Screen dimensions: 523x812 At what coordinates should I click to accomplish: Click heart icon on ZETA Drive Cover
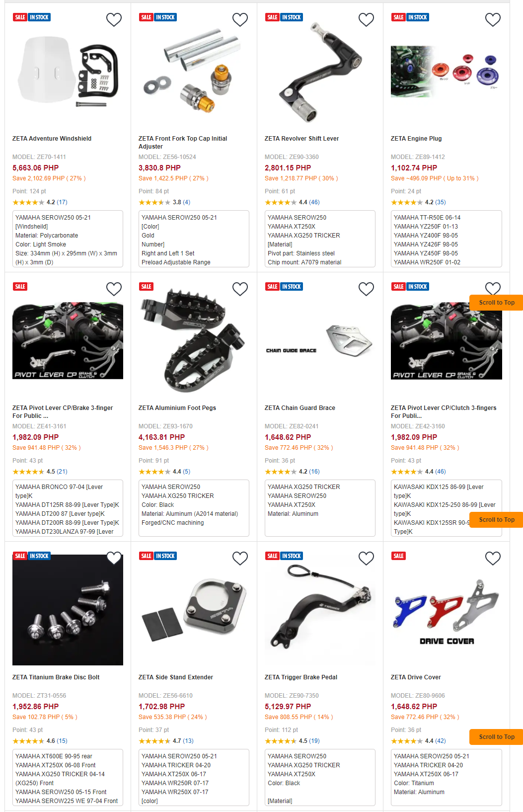click(493, 558)
